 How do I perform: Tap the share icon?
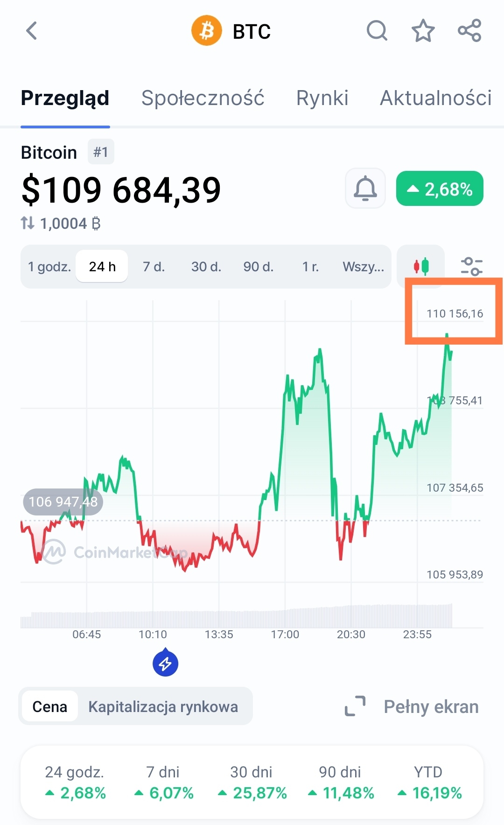point(469,31)
